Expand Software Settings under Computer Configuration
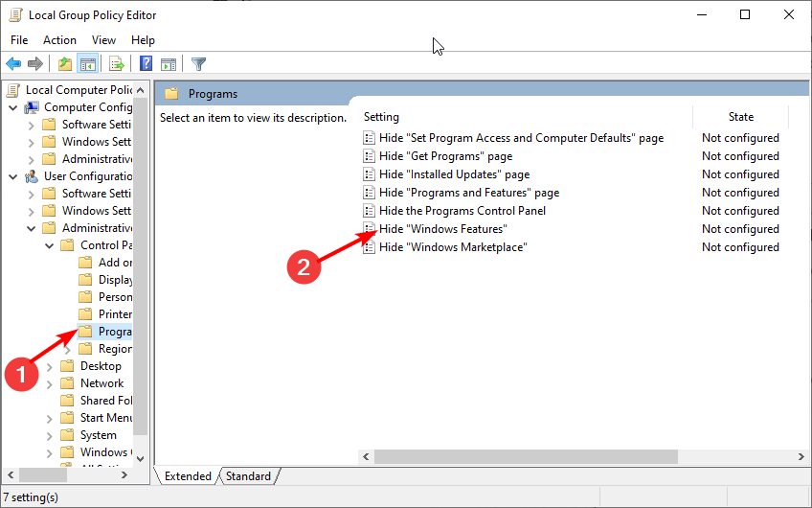Screen dimensions: 812x508 tap(31, 125)
